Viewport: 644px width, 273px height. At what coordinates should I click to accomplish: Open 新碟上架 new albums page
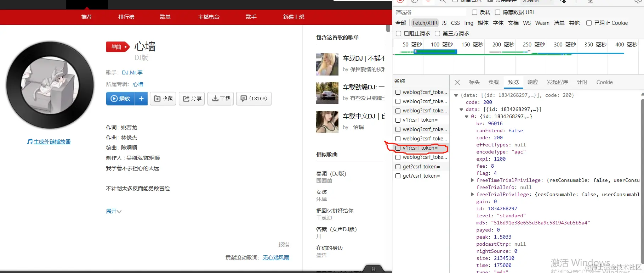click(293, 17)
